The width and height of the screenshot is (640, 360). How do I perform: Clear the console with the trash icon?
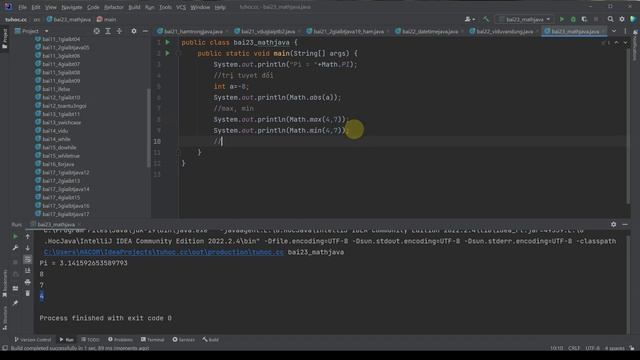28,293
